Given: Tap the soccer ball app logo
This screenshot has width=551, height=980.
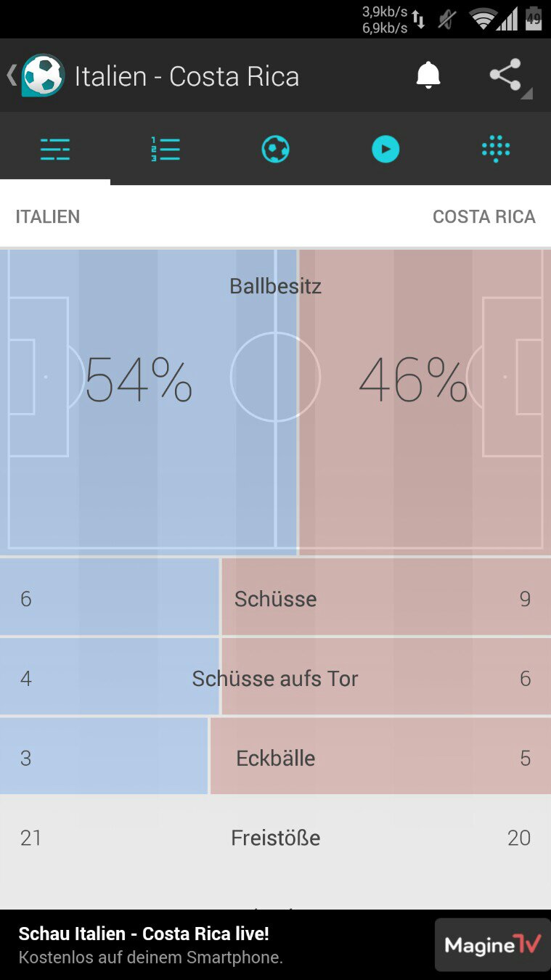Looking at the screenshot, I should [43, 75].
